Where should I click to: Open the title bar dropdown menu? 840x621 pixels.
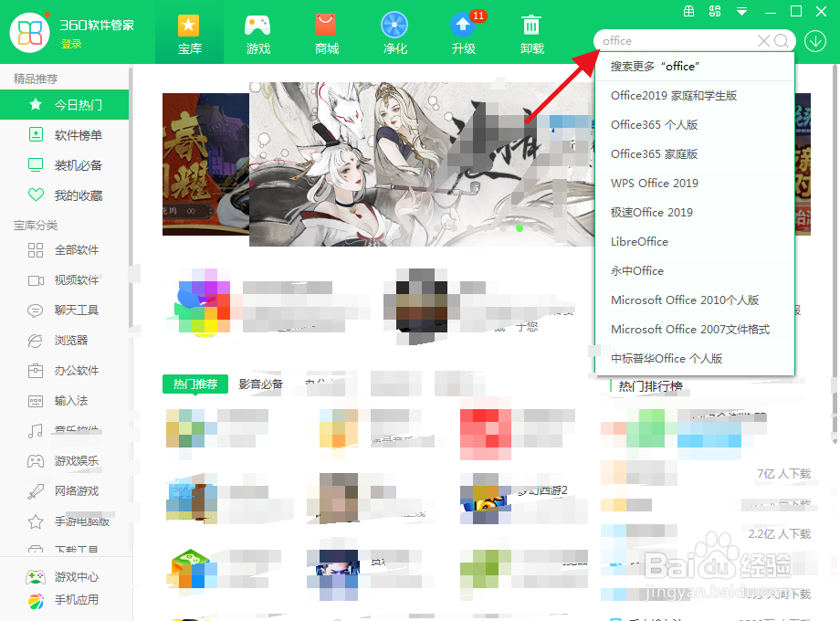pos(742,11)
